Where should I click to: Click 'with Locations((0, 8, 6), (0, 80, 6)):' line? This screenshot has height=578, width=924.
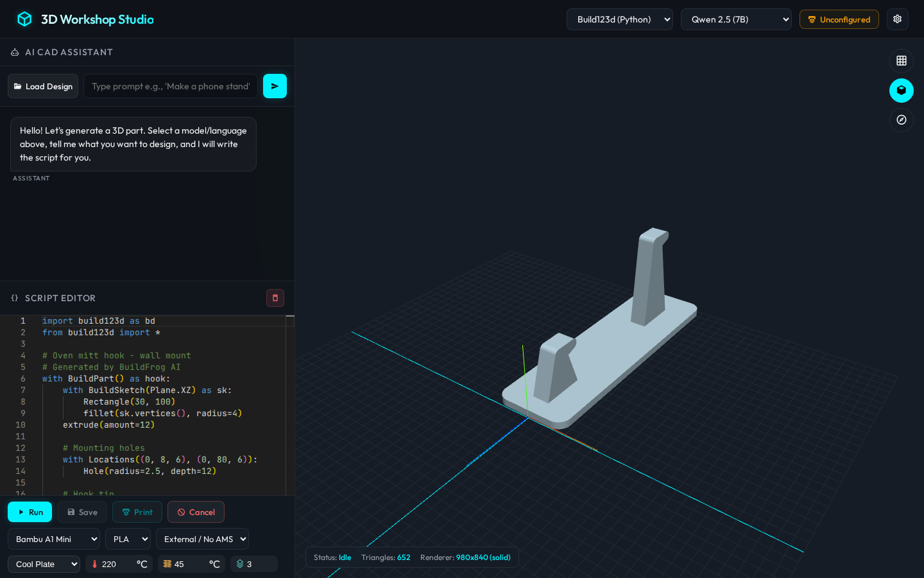[160, 459]
